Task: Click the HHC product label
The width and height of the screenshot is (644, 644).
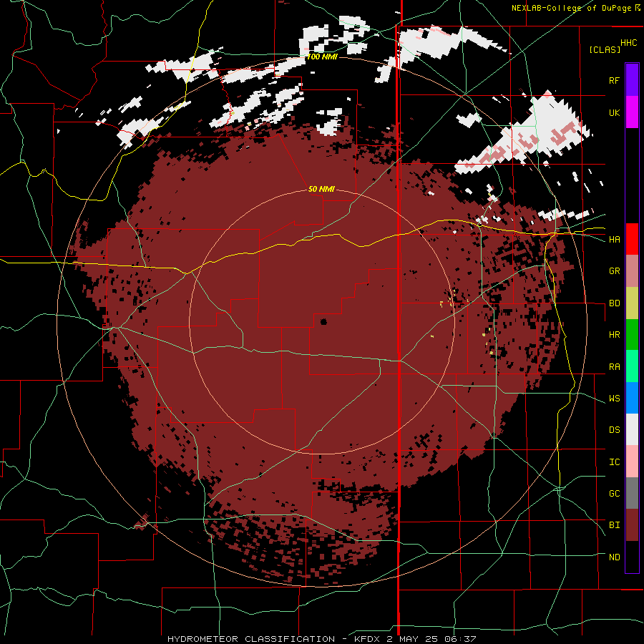Action: point(628,43)
